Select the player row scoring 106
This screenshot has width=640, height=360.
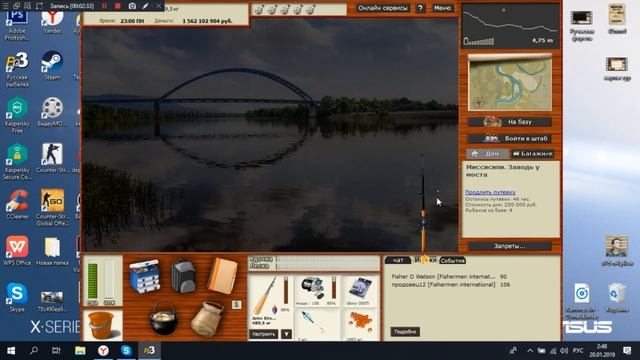pyautogui.click(x=451, y=284)
